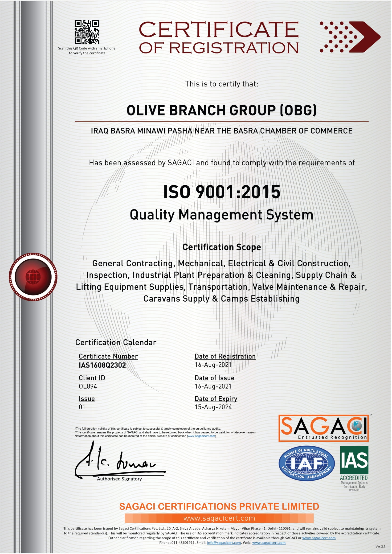Viewport: 392px width, 554px height.
Task: Open the Web: www.sagacicert.com footer link
Action: pyautogui.click(x=269, y=543)
